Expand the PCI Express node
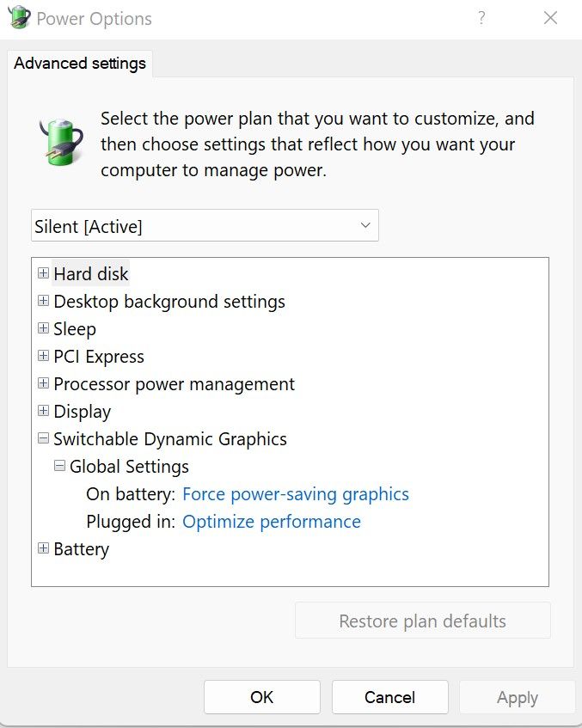Image resolution: width=582 pixels, height=728 pixels. [x=43, y=356]
